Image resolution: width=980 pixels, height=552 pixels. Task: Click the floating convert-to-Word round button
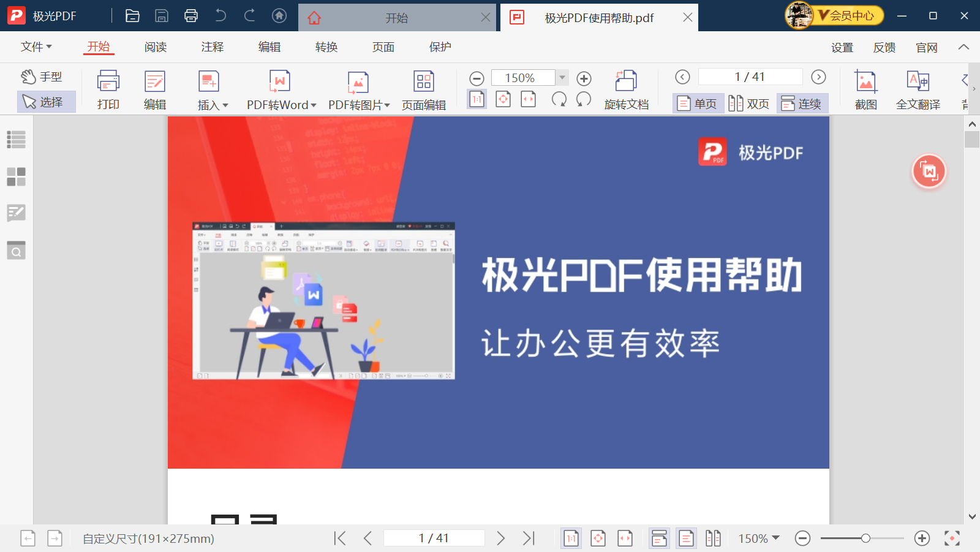click(x=929, y=172)
